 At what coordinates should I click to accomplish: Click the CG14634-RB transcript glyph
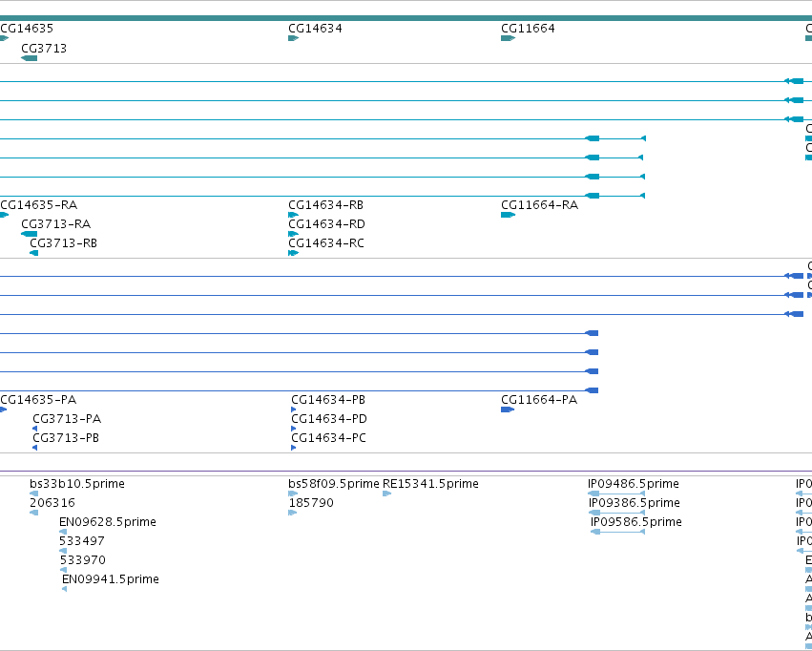(294, 215)
